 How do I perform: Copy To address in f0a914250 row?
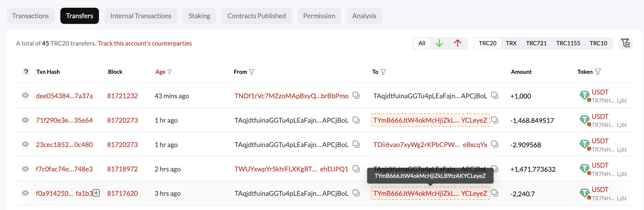(x=495, y=193)
